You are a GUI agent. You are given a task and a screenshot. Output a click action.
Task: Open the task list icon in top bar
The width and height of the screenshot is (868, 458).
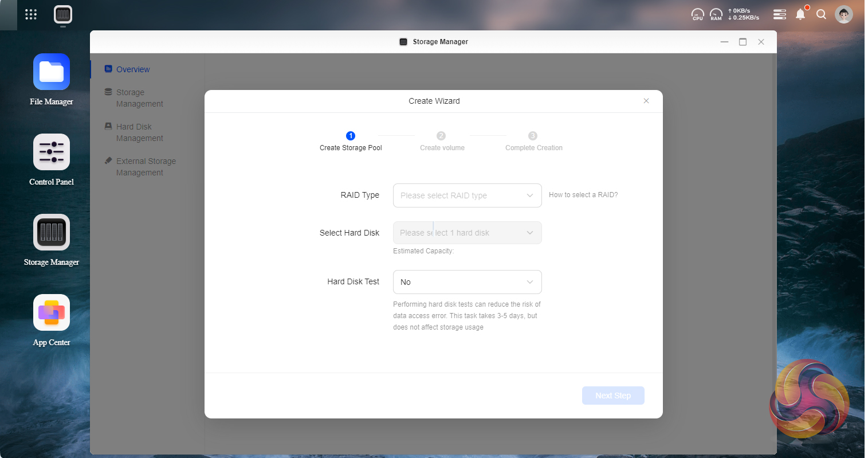779,14
